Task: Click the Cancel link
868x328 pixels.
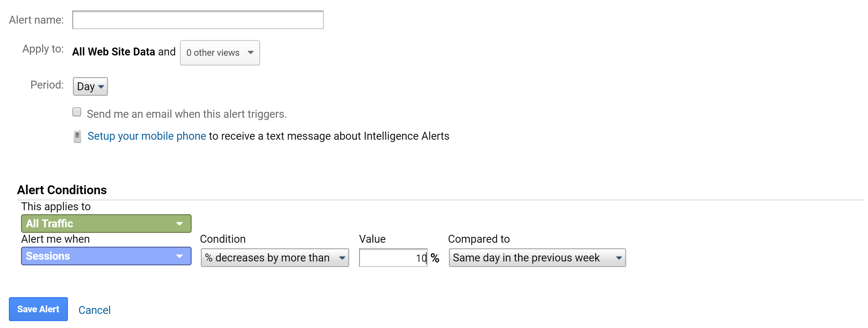Action: coord(95,309)
